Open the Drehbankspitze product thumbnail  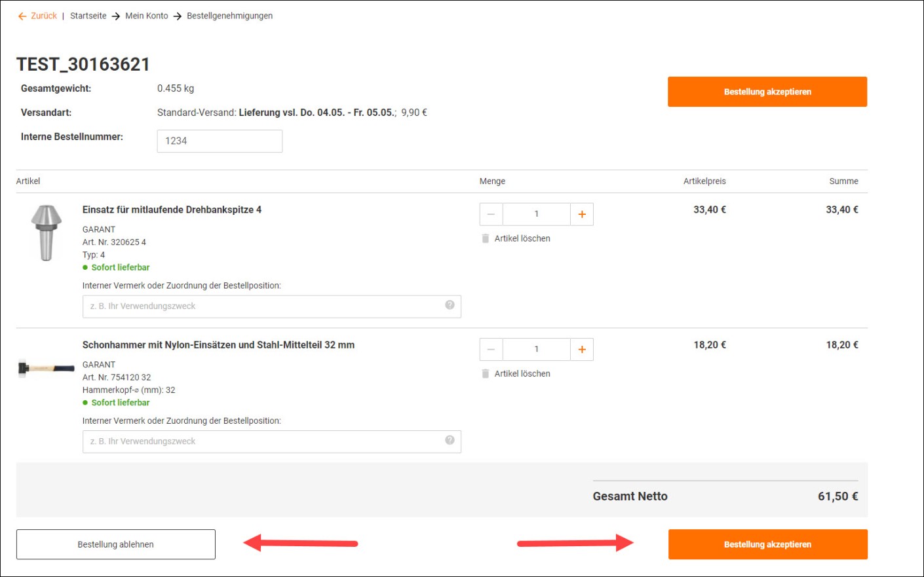coord(46,233)
